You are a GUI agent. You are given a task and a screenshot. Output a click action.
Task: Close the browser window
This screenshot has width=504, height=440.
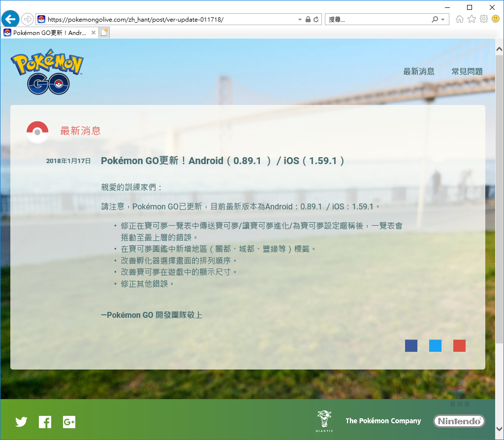(492, 7)
